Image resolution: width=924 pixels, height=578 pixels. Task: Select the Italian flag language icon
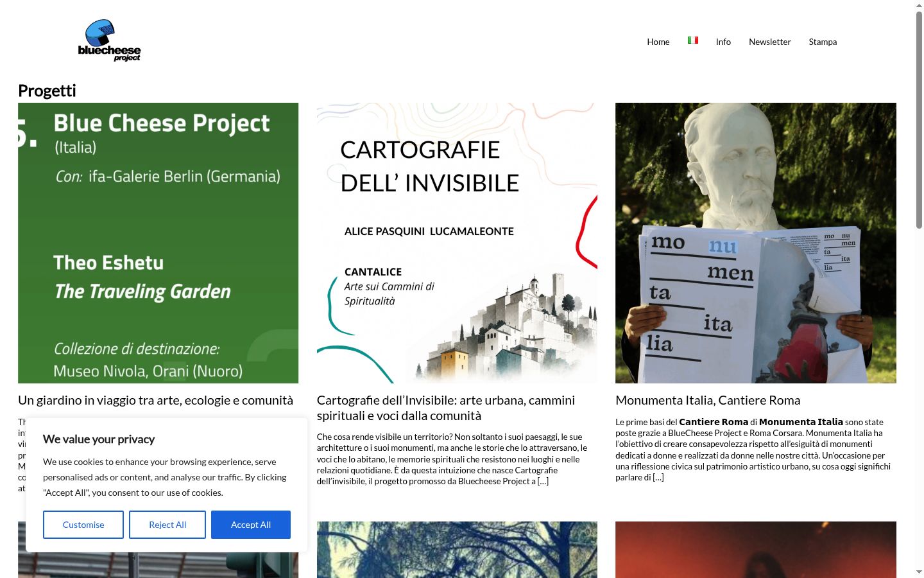[693, 40]
